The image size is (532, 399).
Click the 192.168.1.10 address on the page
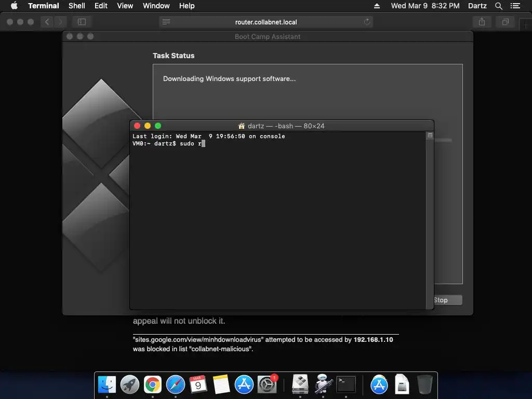[373, 340]
